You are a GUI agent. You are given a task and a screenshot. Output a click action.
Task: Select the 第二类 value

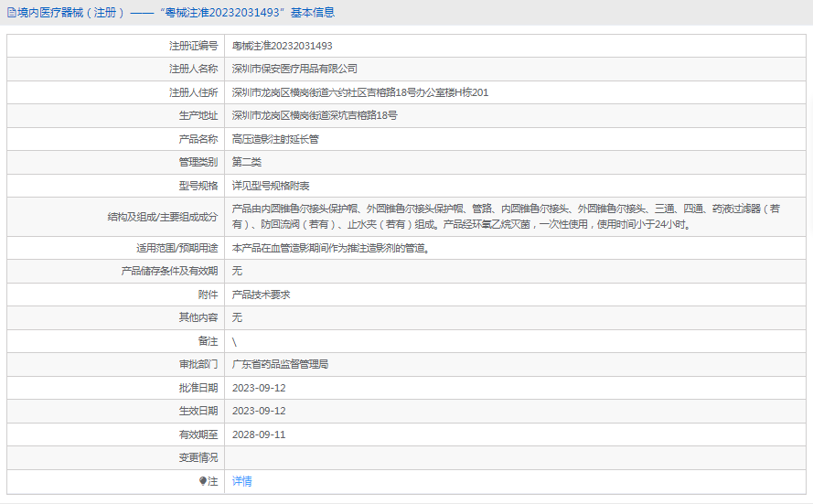246,162
